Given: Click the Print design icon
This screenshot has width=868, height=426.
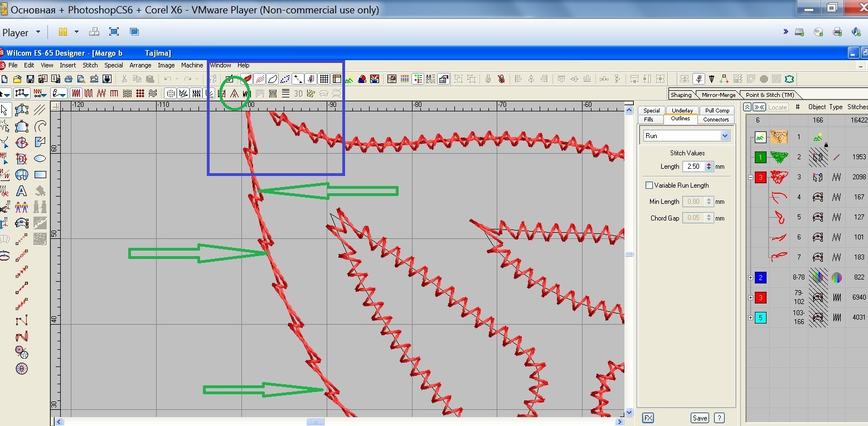Looking at the screenshot, I should coord(68,79).
